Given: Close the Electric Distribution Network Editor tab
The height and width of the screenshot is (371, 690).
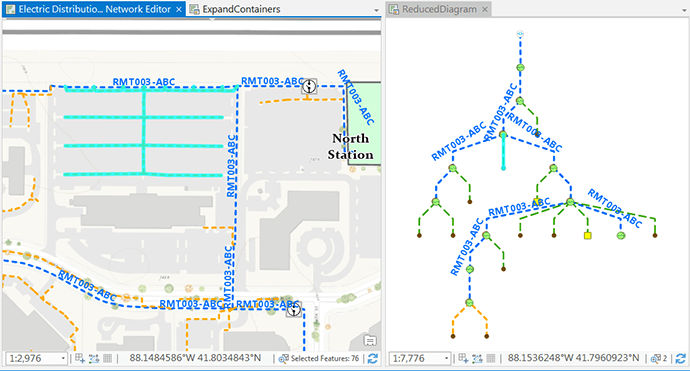Looking at the screenshot, I should [x=179, y=9].
